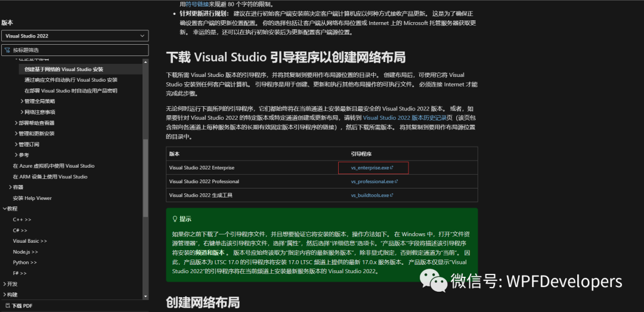Open the Python >> tutorial entry

(x=25, y=262)
